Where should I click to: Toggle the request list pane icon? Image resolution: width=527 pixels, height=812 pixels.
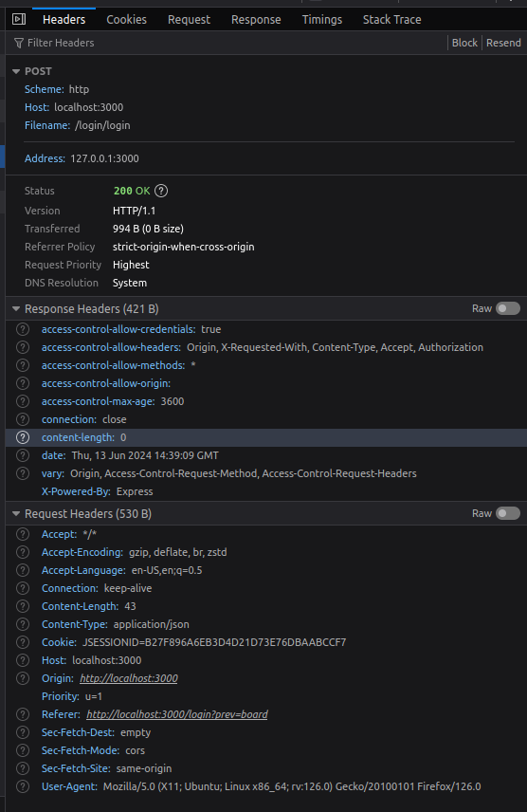19,19
